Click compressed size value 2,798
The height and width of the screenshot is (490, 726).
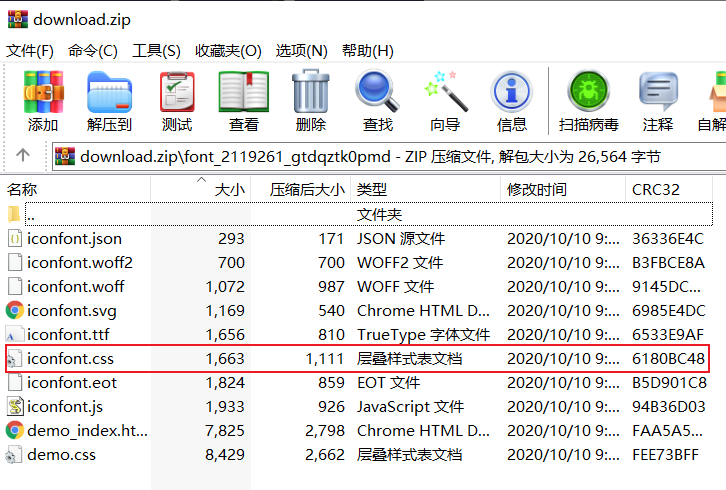point(325,430)
